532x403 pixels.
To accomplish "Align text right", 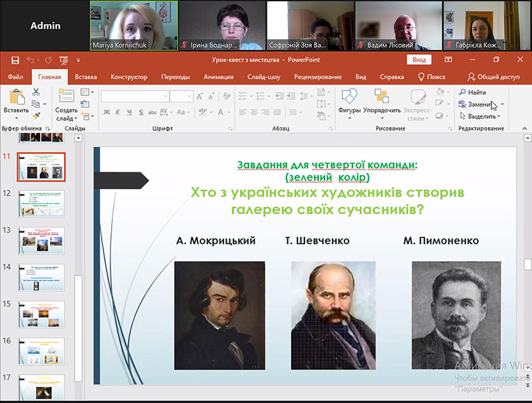I will pyautogui.click(x=265, y=112).
